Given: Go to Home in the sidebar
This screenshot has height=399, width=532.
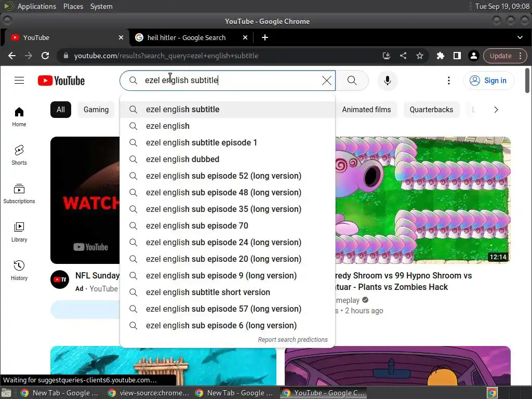Looking at the screenshot, I should pyautogui.click(x=19, y=117).
